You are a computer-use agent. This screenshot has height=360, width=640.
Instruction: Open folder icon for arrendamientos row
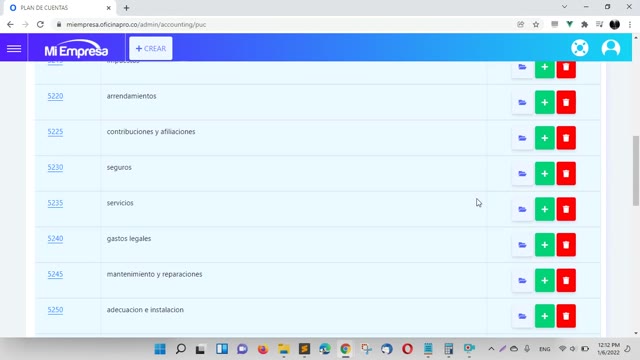tap(522, 102)
